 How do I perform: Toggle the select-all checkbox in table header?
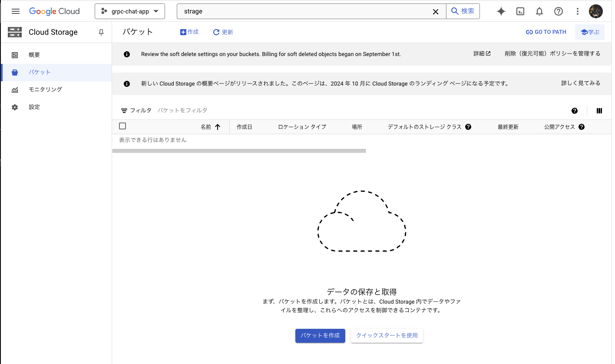(x=122, y=126)
